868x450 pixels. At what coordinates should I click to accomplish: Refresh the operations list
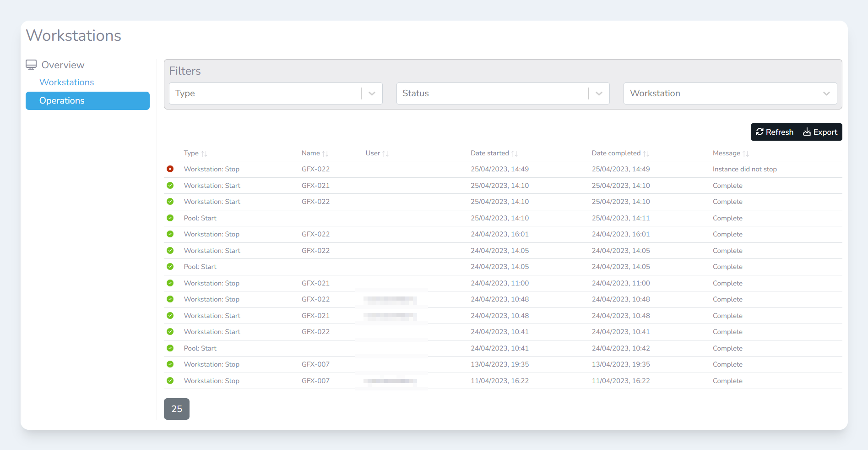(x=775, y=132)
